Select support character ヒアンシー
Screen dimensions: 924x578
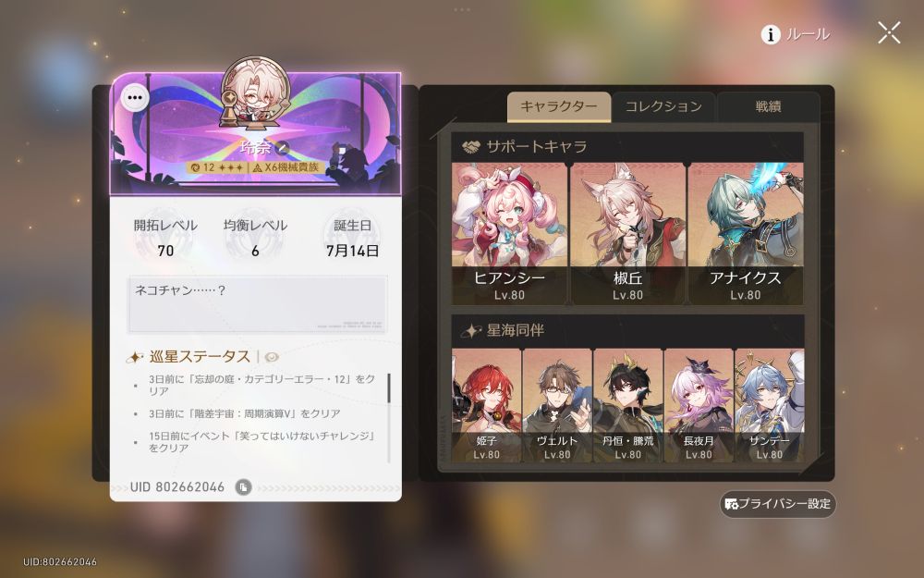click(509, 234)
